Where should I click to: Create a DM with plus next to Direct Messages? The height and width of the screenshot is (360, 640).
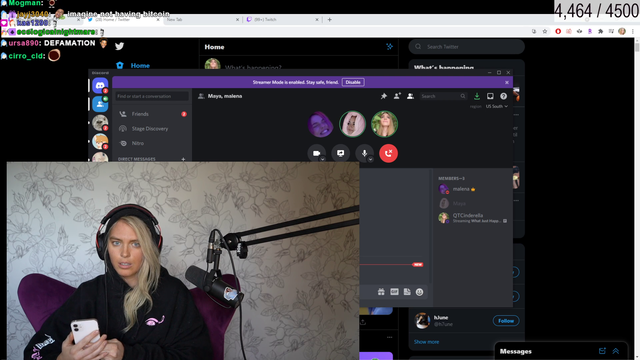183,159
